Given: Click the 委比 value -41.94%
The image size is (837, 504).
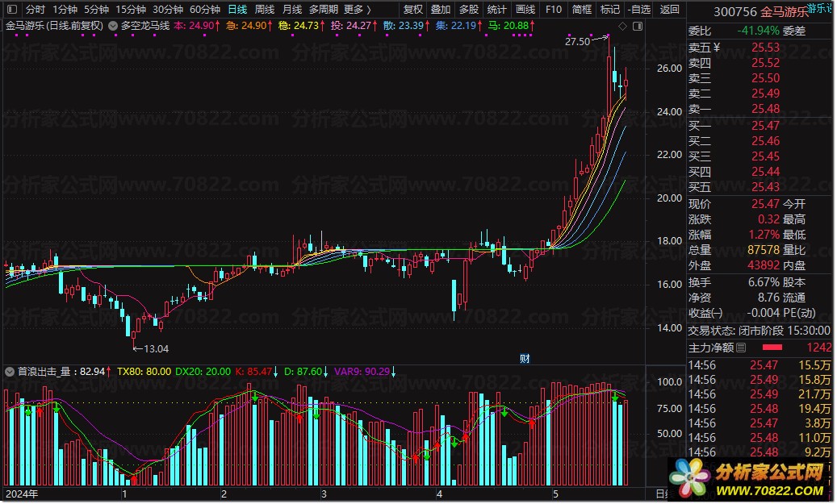Looking at the screenshot, I should point(758,31).
